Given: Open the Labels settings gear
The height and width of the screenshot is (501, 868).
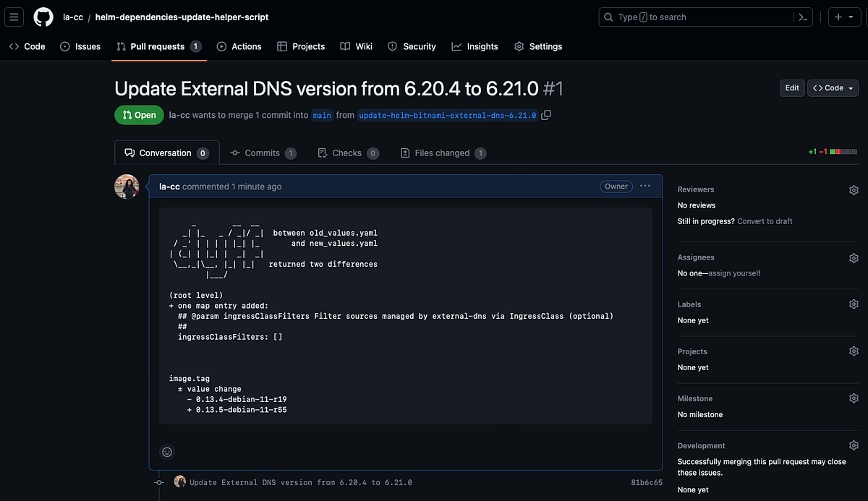Looking at the screenshot, I should coord(854,304).
